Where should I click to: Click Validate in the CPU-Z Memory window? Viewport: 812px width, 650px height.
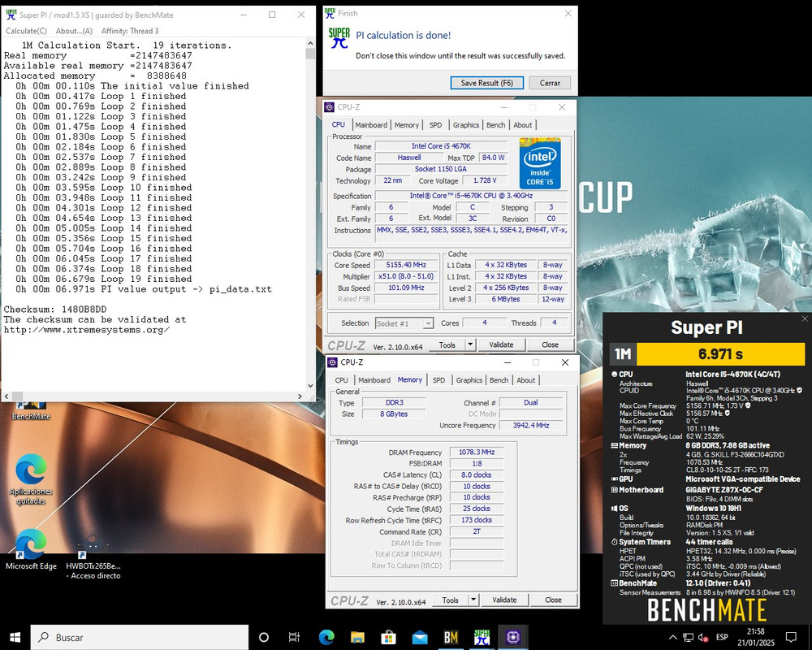pyautogui.click(x=504, y=600)
